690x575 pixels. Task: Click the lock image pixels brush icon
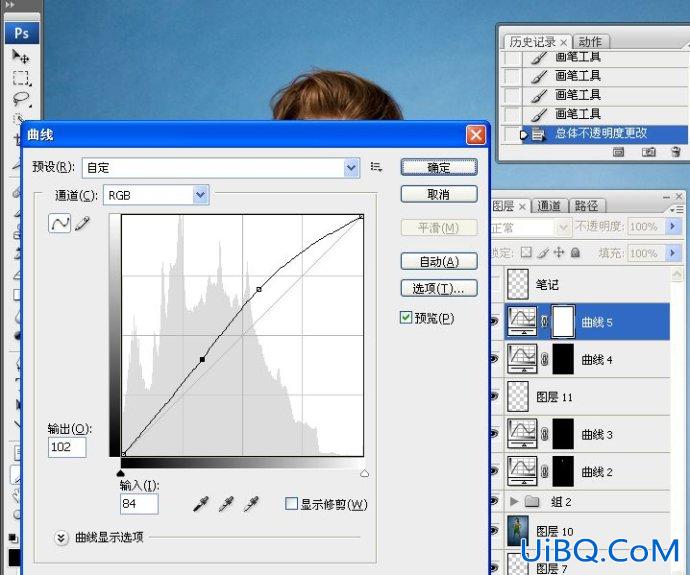click(543, 253)
